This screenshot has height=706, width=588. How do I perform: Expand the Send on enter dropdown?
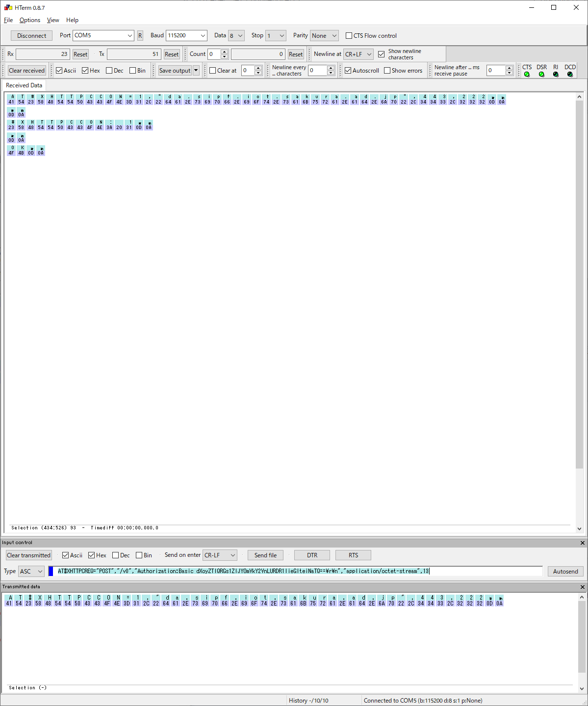point(232,555)
